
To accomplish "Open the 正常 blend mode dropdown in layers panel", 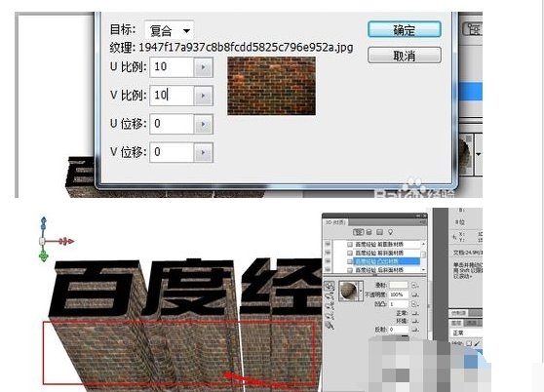I will 466,333.
